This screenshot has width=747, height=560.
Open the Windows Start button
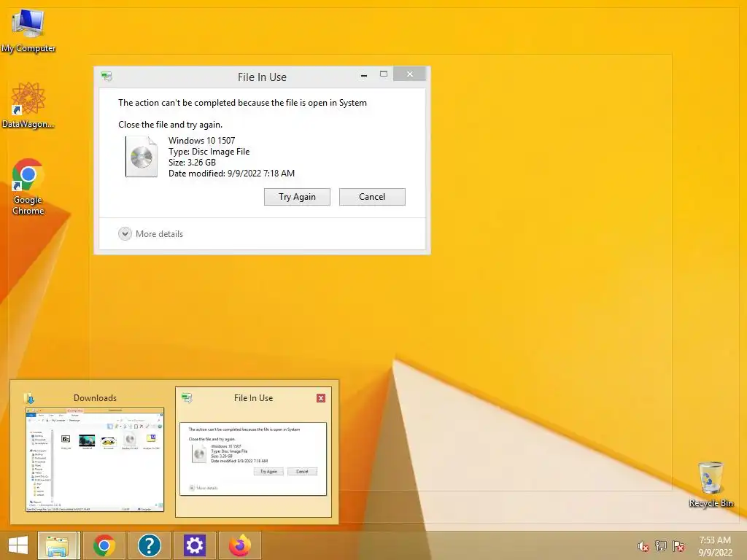pos(18,545)
